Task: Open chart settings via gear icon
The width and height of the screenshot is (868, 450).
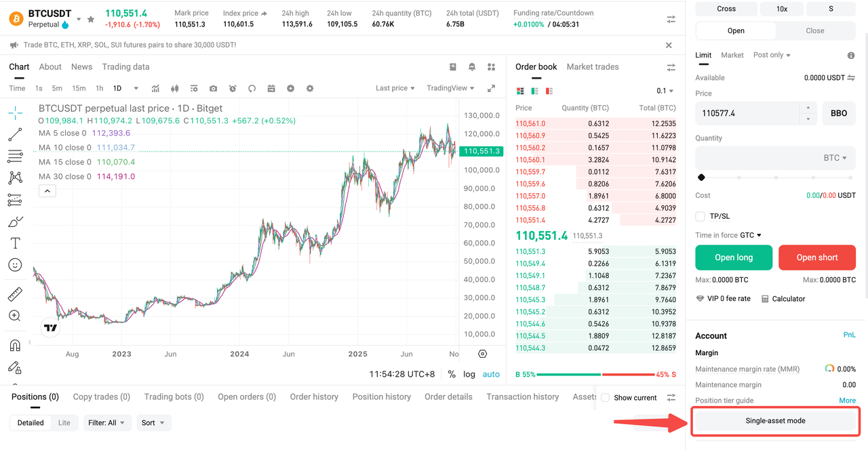Action: pos(311,88)
